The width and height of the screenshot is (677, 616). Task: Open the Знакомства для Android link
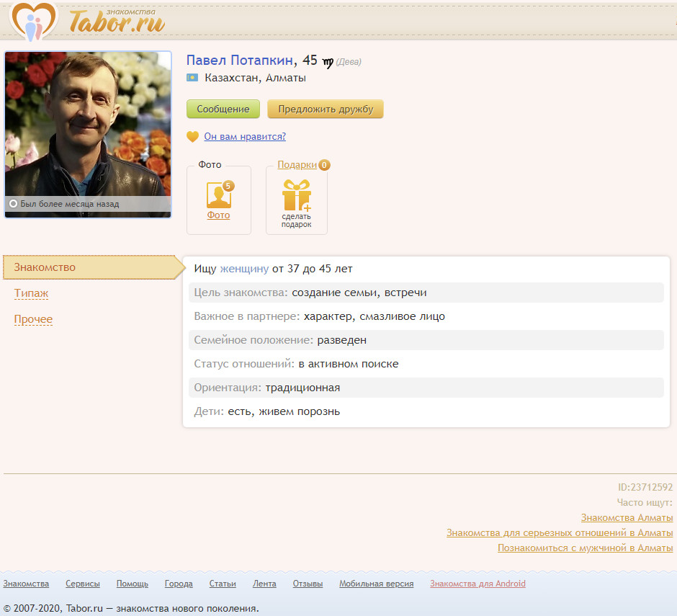click(x=478, y=584)
